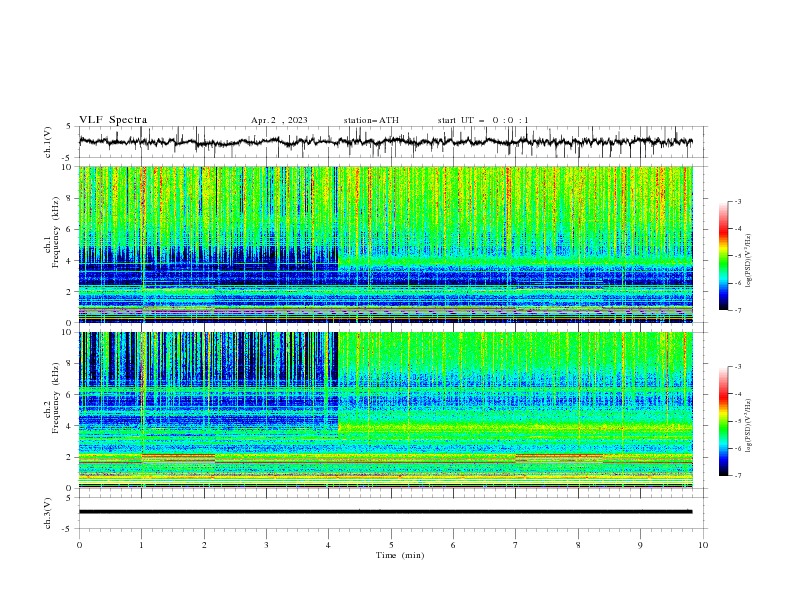This screenshot has width=792, height=612.
Task: Click inside the ch.1 spectrogram panel
Action: click(386, 244)
